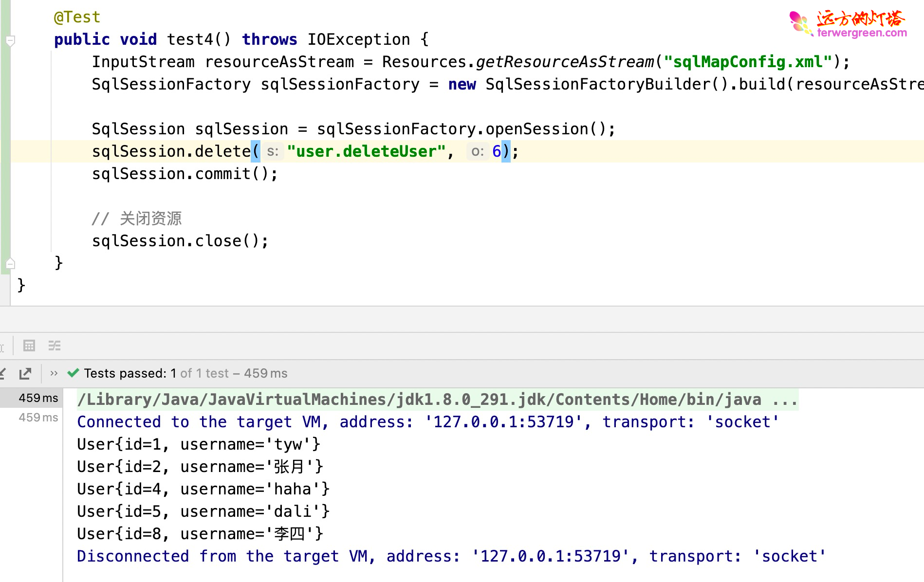Select the gray 459 ms test row
924x582 pixels.
31,417
